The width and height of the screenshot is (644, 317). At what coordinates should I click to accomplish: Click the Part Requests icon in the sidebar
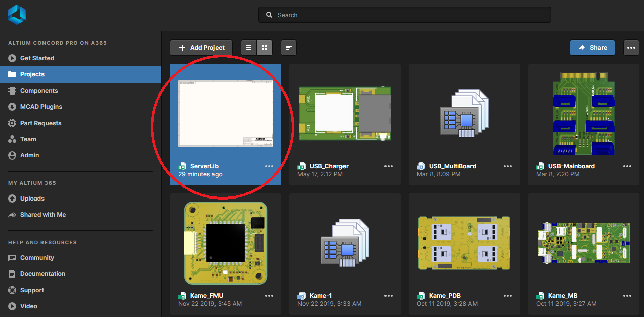(x=12, y=123)
